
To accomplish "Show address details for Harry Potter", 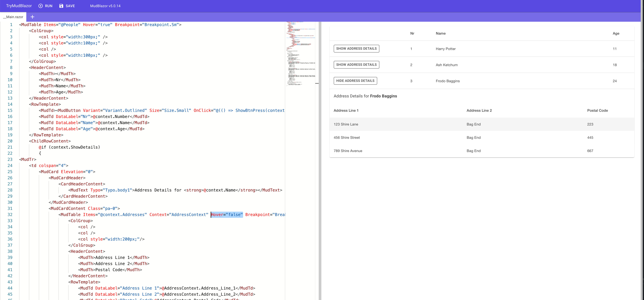I will tap(356, 49).
